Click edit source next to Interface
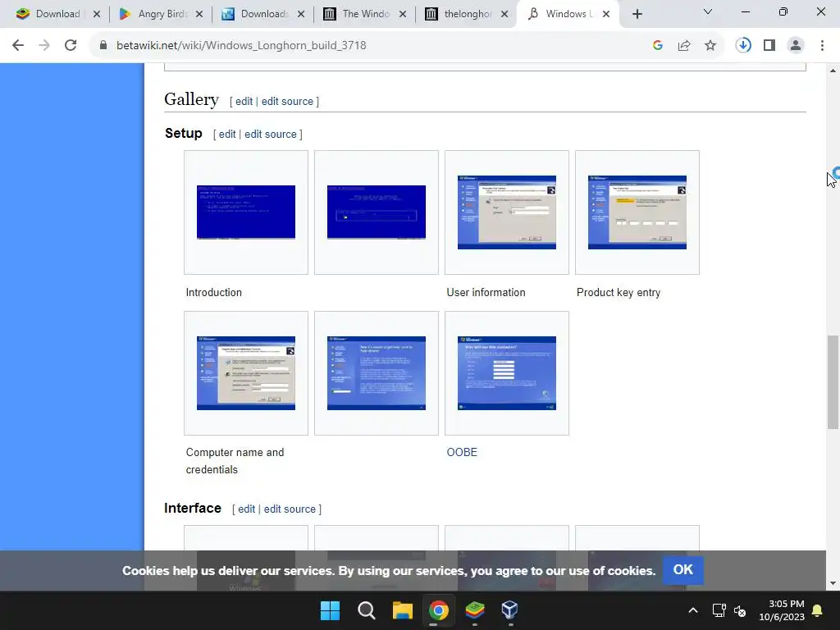840x630 pixels. pyautogui.click(x=290, y=509)
